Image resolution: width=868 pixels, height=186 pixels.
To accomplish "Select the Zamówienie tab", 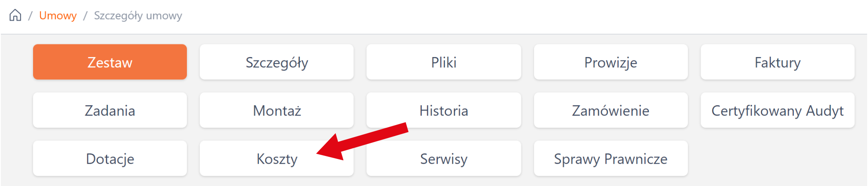I will [611, 110].
